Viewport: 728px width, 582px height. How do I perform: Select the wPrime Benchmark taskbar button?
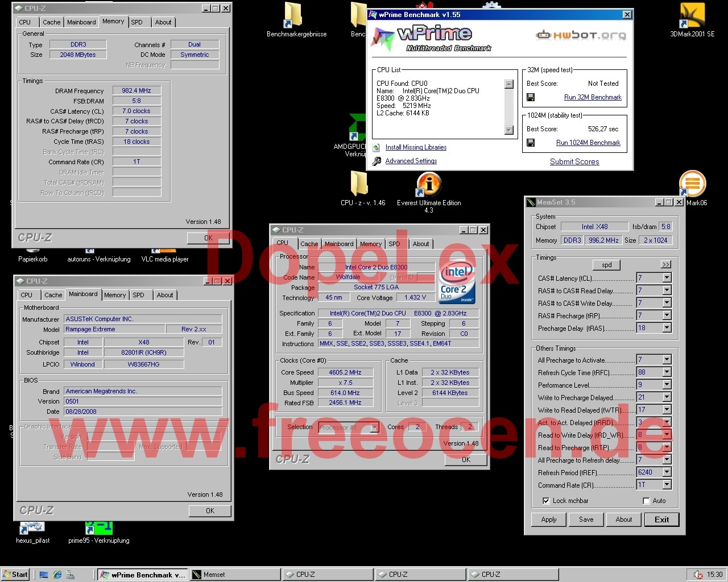click(142, 575)
